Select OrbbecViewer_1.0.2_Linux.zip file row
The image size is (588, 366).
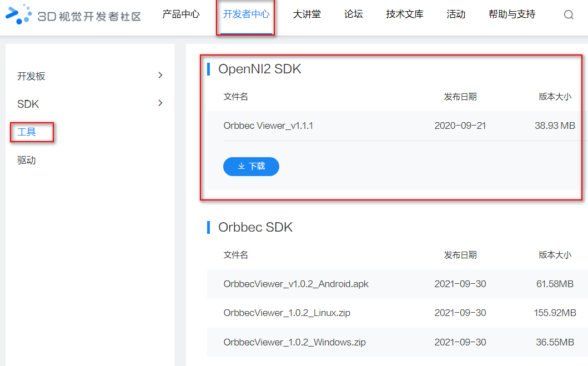click(287, 313)
